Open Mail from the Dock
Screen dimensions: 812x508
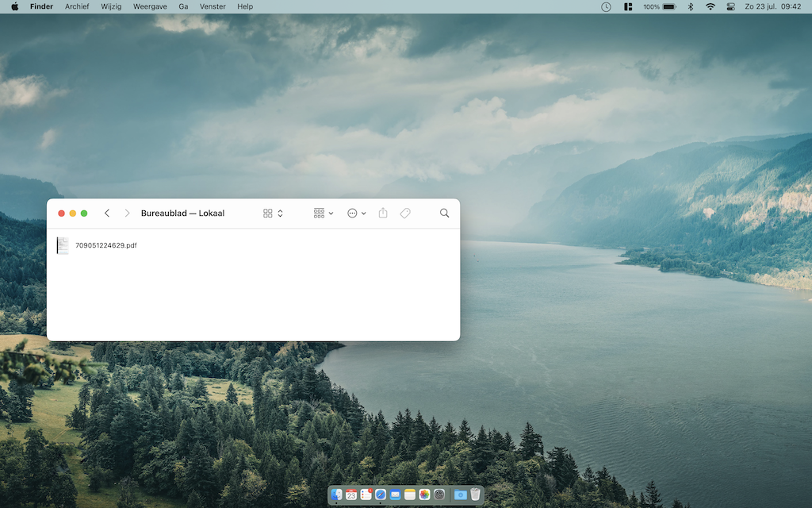(x=395, y=495)
